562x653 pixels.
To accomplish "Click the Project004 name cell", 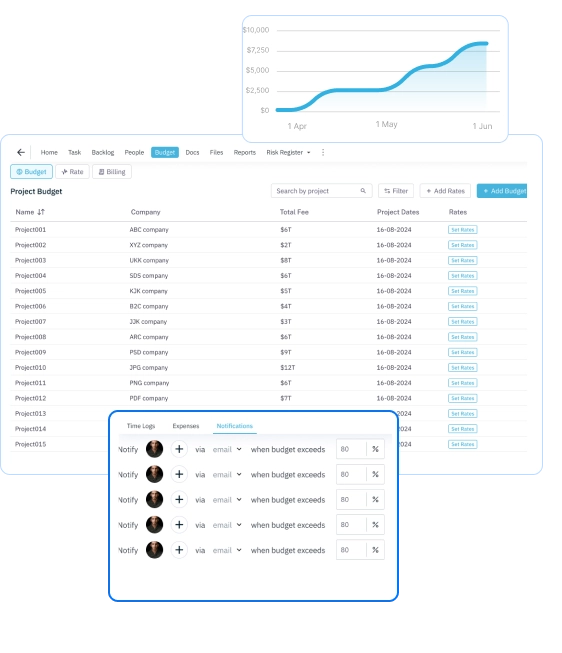I will coord(30,275).
